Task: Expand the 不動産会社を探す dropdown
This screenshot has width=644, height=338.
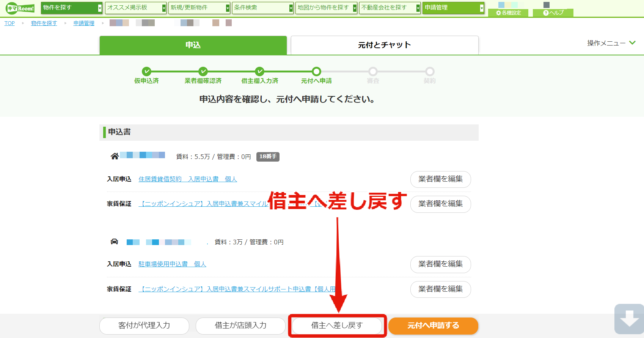Action: click(x=390, y=8)
